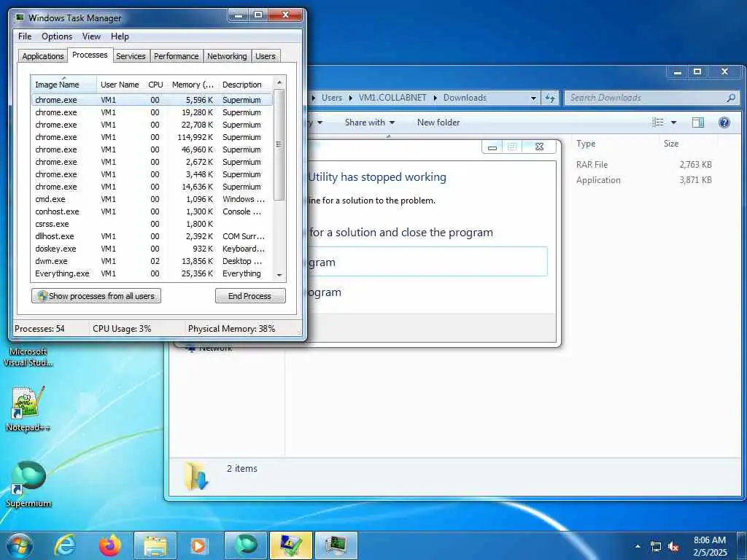747x560 pixels.
Task: Select chrome.exe using 114,992 K
Action: click(x=152, y=137)
